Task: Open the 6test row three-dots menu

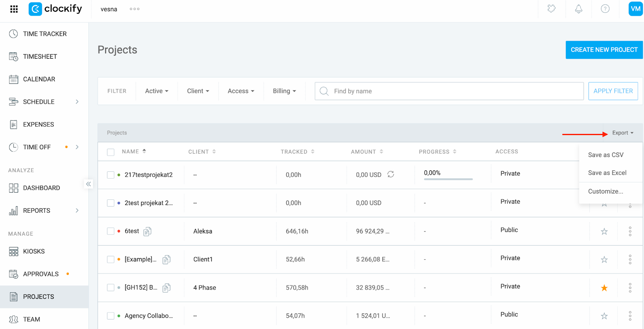Action: pos(630,231)
